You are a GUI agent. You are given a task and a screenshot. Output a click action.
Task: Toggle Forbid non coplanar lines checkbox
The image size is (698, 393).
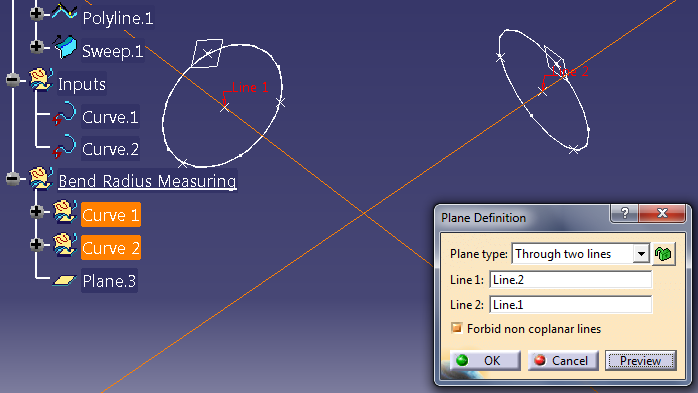click(x=456, y=328)
